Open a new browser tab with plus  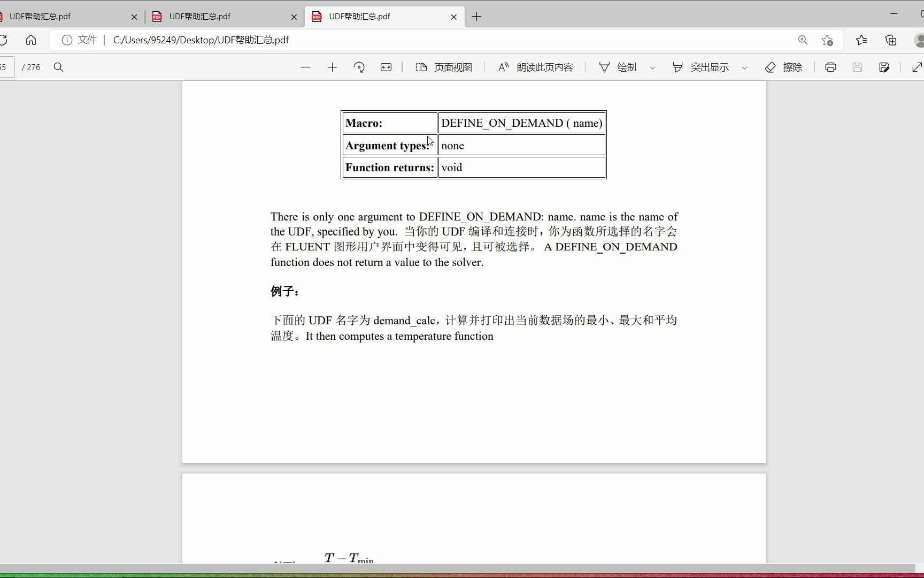[x=476, y=17]
